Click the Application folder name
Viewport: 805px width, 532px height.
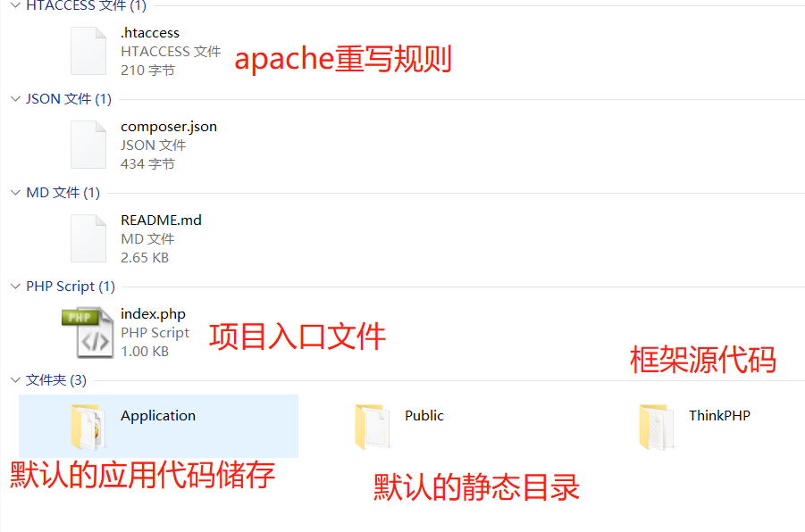pos(158,416)
